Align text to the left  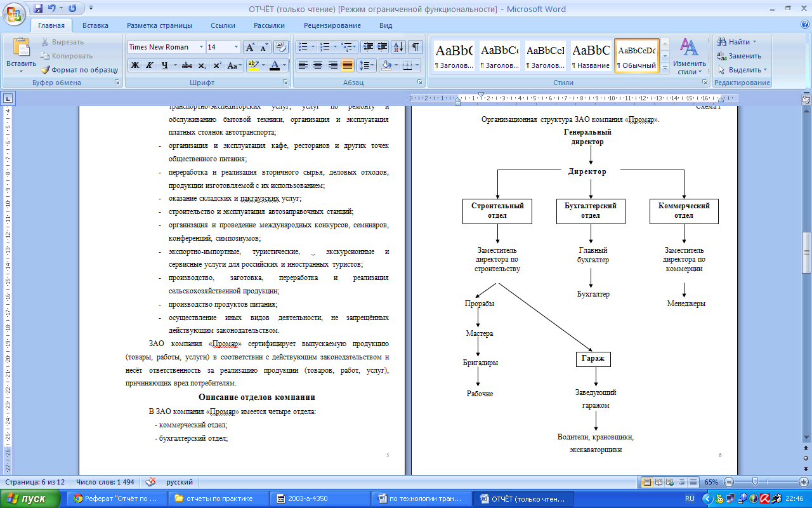pyautogui.click(x=303, y=65)
